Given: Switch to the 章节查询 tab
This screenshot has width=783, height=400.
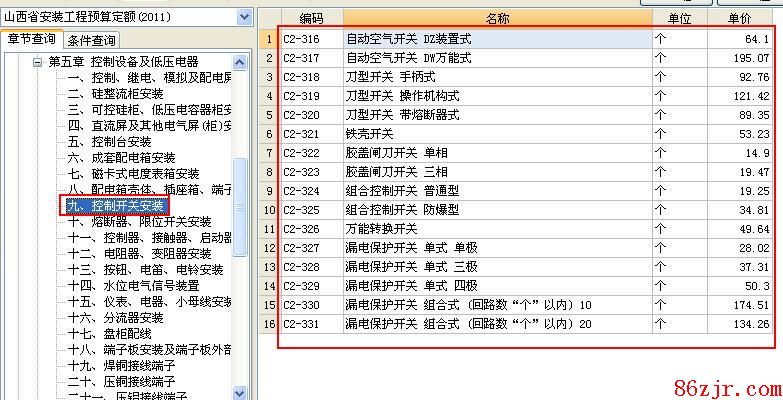Looking at the screenshot, I should click(x=30, y=39).
